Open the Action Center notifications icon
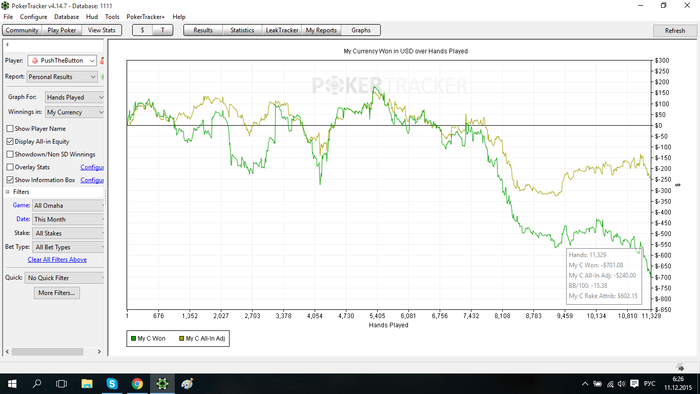The height and width of the screenshot is (394, 700). [x=634, y=384]
